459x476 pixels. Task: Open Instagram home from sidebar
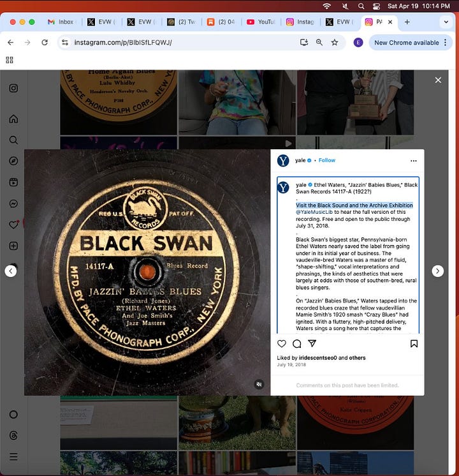click(13, 119)
